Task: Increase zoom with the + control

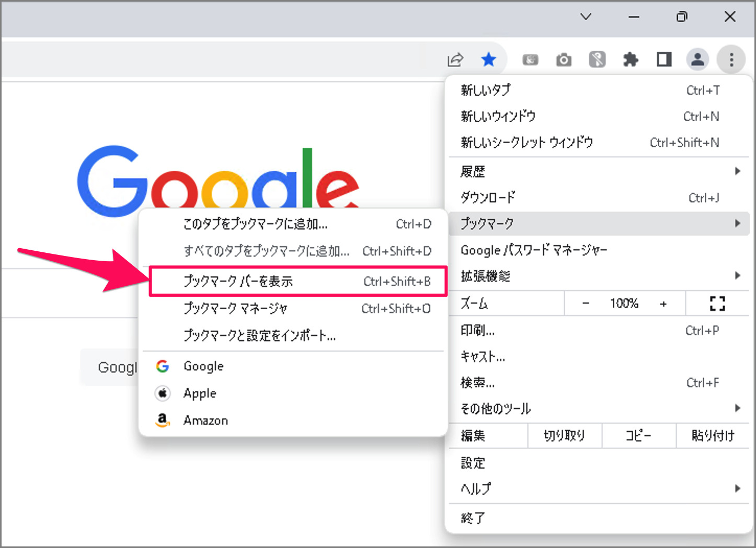Action: pyautogui.click(x=663, y=303)
